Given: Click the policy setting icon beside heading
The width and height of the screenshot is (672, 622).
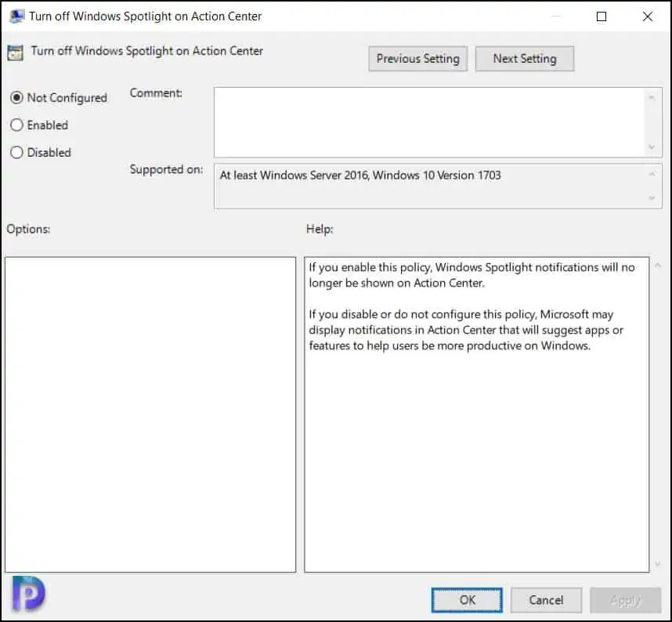Looking at the screenshot, I should point(15,52).
